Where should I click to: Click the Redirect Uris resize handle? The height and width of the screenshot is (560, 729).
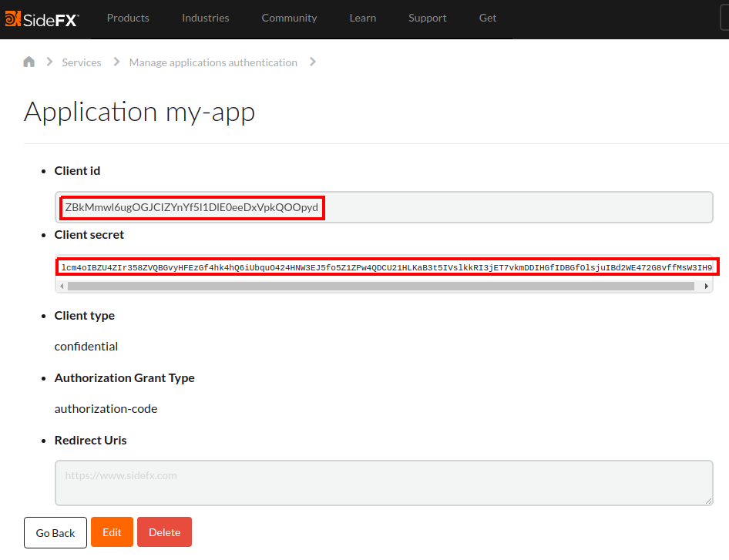708,501
